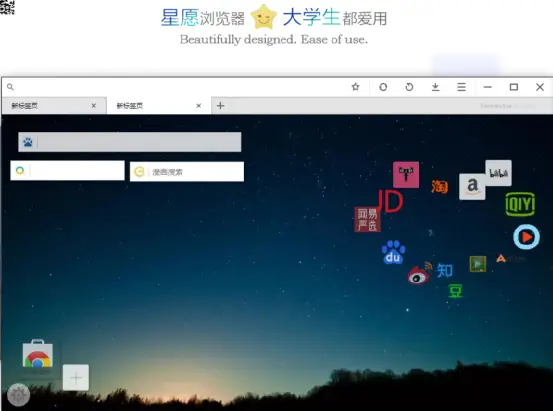Select the second 新标签页 tab
The width and height of the screenshot is (553, 411).
tap(159, 105)
